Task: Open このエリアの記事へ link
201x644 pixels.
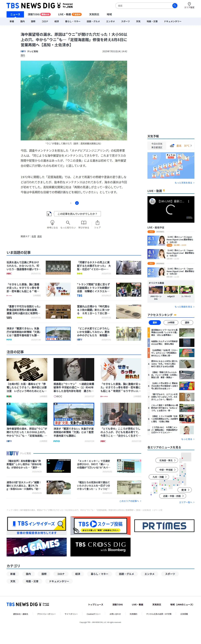Action: (x=130, y=501)
